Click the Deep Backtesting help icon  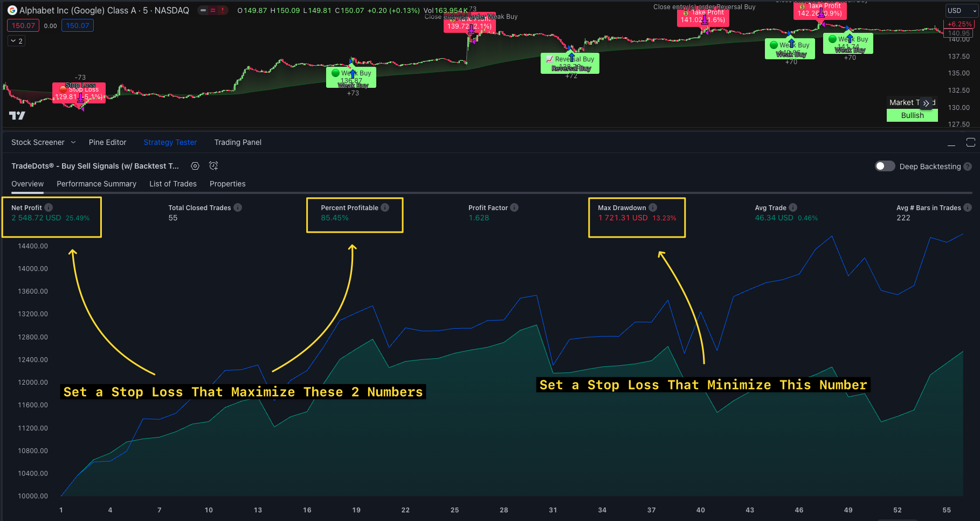tap(968, 166)
